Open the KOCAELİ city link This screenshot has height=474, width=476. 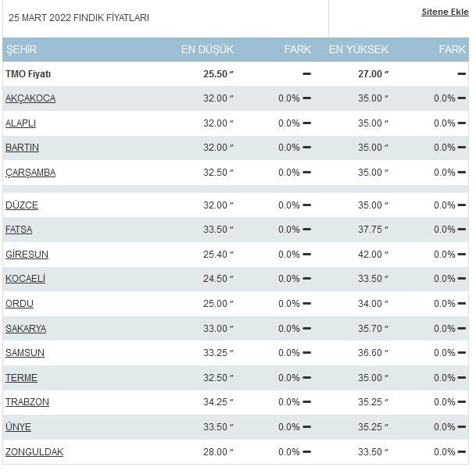pyautogui.click(x=26, y=279)
